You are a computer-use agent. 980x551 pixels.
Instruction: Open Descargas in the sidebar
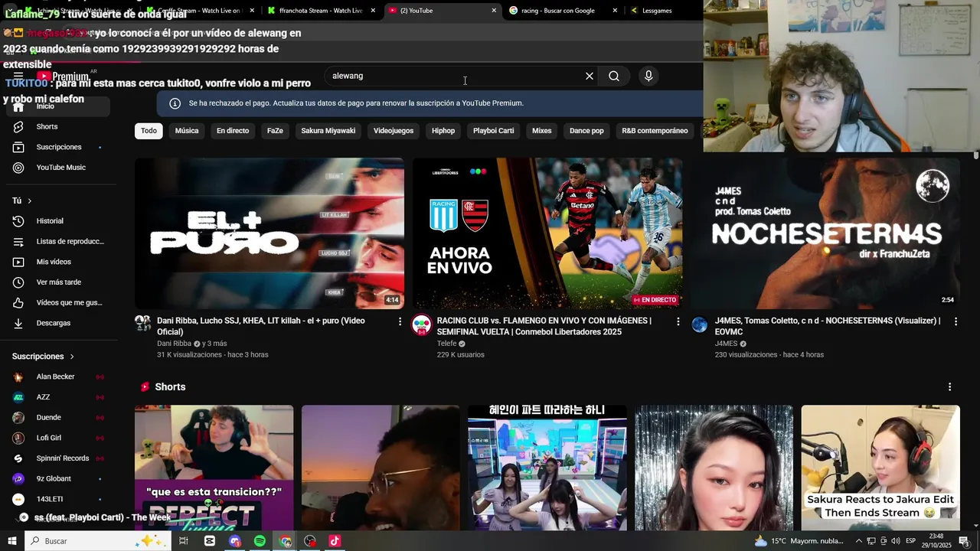pos(59,323)
